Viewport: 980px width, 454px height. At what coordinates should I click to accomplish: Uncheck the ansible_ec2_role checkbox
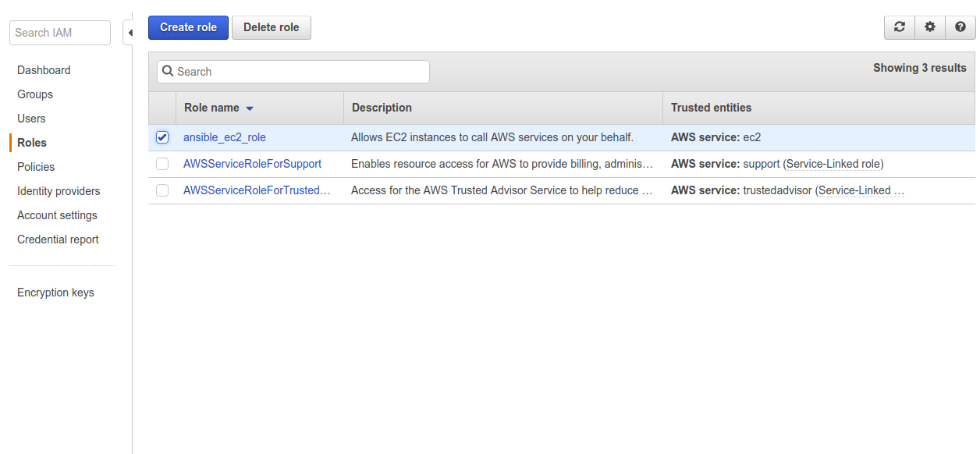[x=162, y=137]
